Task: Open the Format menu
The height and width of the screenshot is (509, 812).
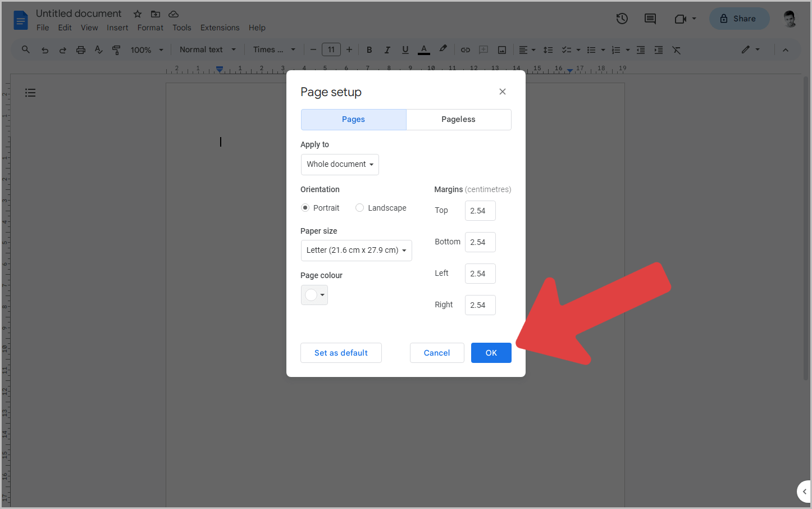Action: pyautogui.click(x=150, y=27)
